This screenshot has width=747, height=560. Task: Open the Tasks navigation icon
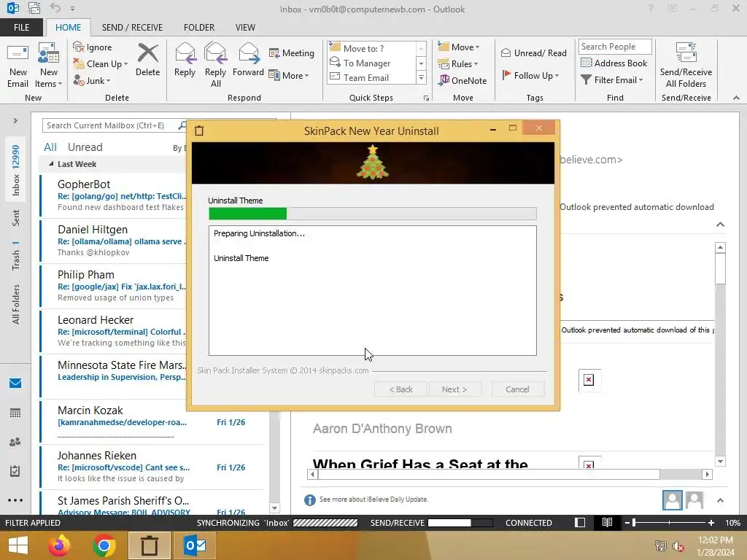coord(15,471)
